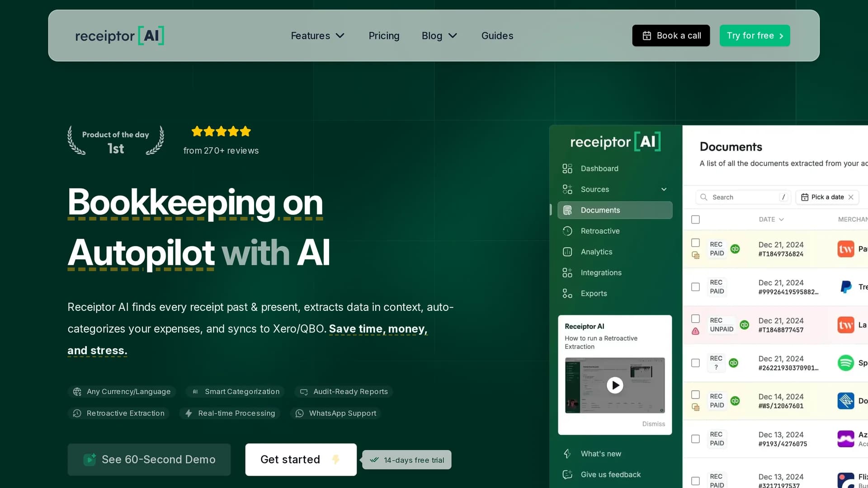Click the Integrations sidebar icon
The width and height of the screenshot is (868, 488).
pos(567,272)
